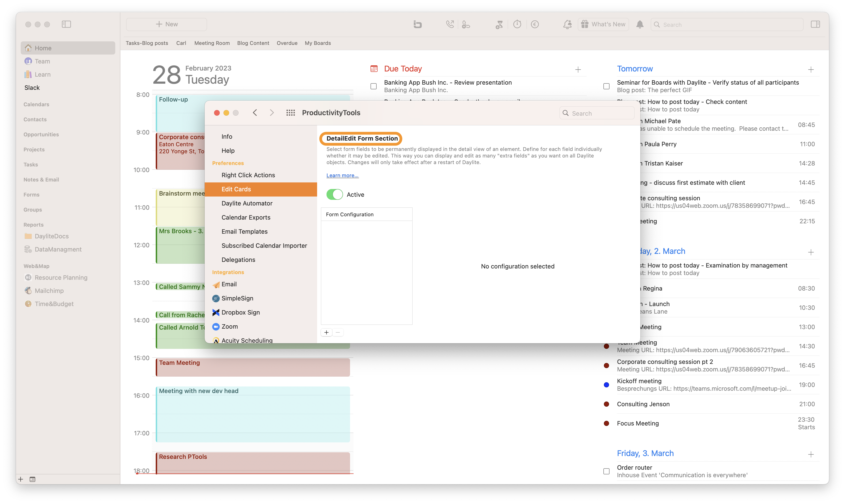Add a form configuration with plus button
The width and height of the screenshot is (845, 504).
(327, 332)
